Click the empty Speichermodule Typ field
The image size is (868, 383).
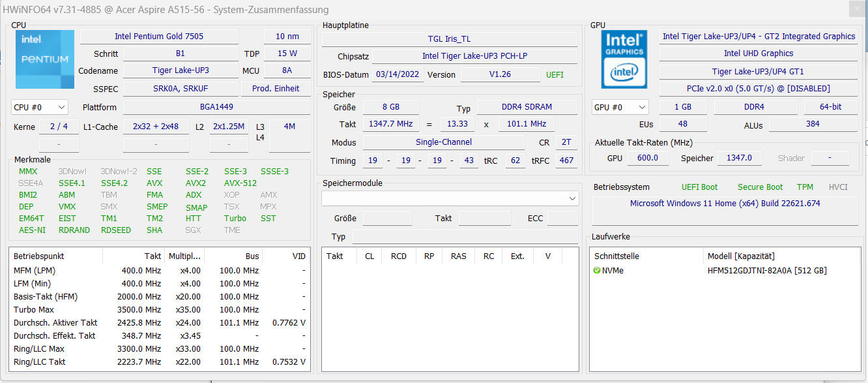click(465, 237)
